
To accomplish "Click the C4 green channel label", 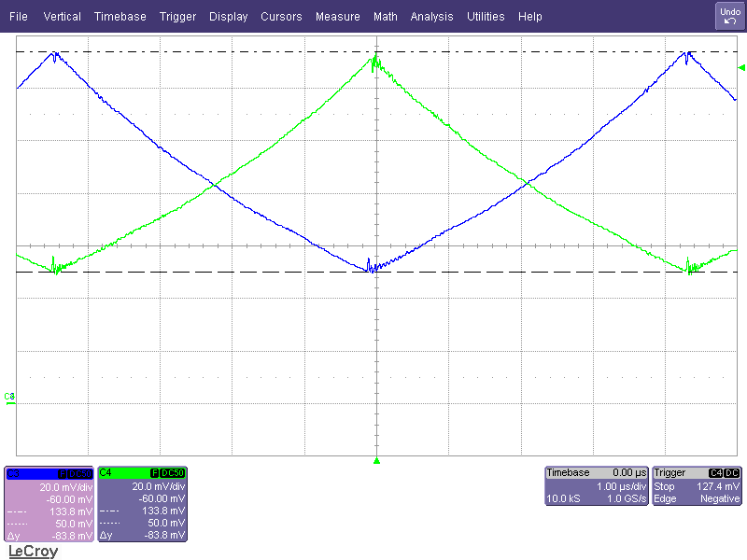I will click(106, 473).
